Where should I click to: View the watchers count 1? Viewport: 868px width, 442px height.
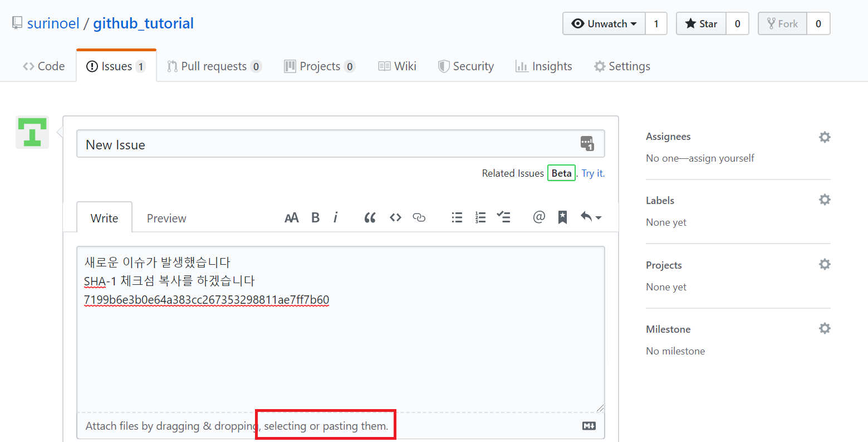click(x=656, y=23)
